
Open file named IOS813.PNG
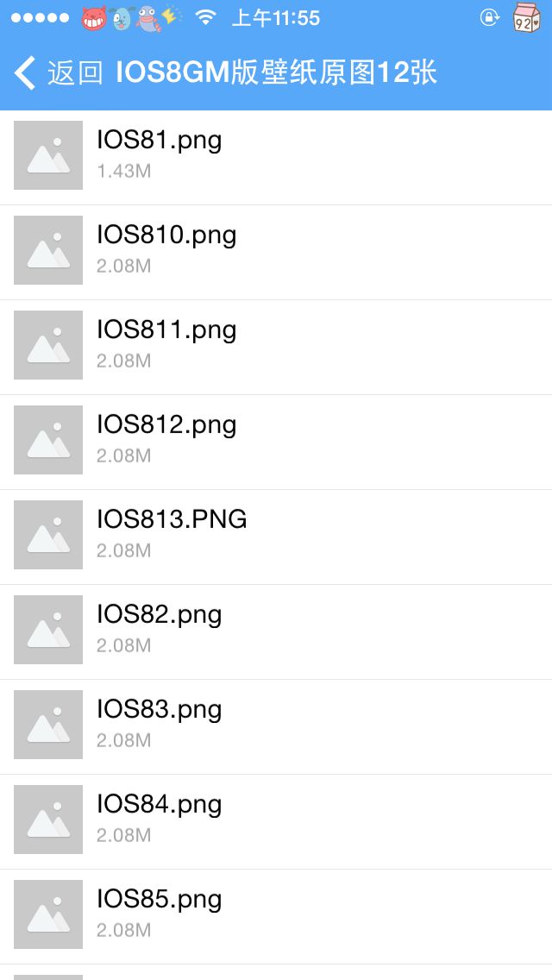coord(172,520)
